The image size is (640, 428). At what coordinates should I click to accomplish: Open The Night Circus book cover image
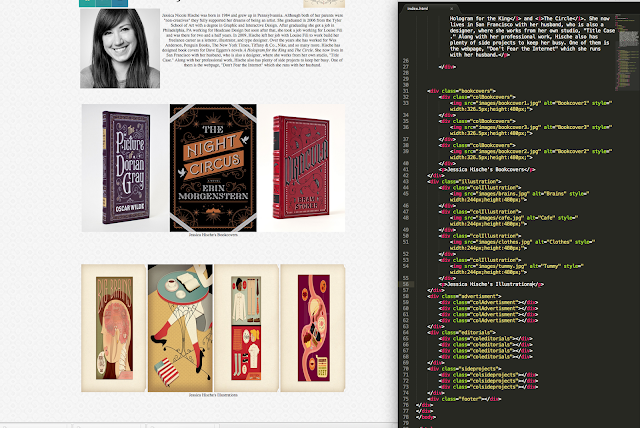(213, 168)
